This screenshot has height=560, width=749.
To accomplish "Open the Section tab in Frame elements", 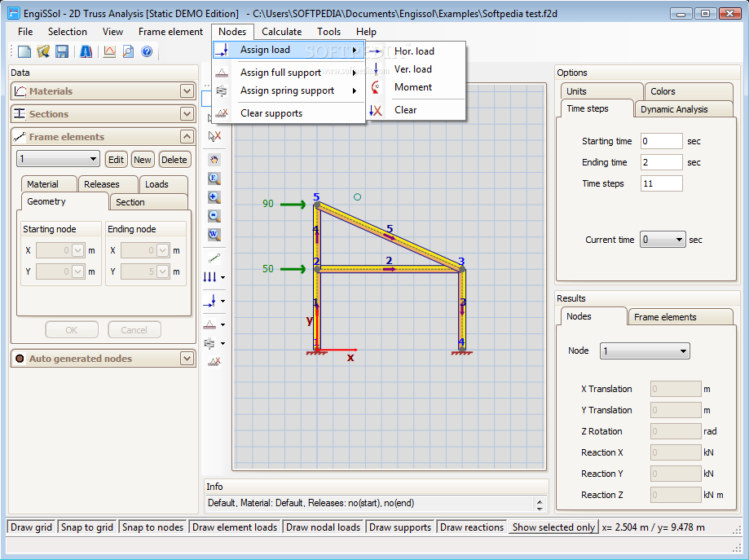I will (x=148, y=202).
